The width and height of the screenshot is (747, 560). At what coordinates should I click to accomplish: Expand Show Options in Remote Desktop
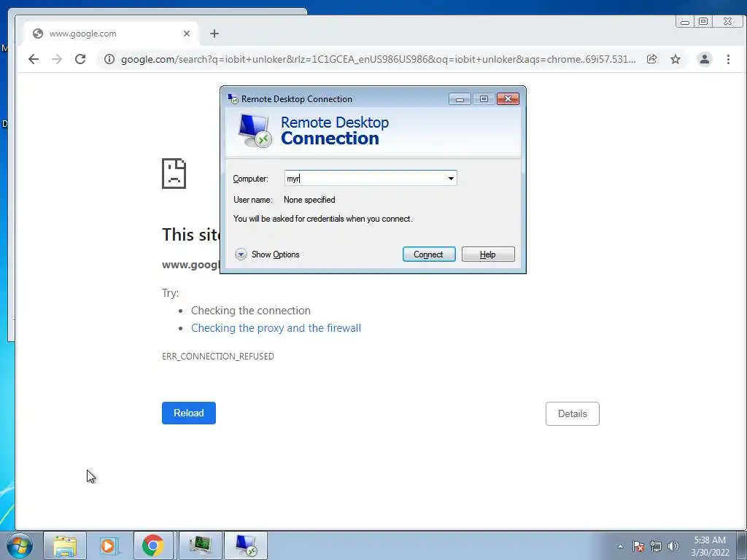pos(267,254)
